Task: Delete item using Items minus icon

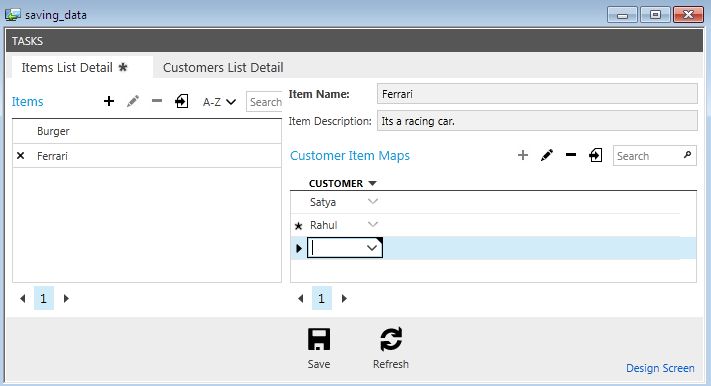Action: [x=157, y=101]
